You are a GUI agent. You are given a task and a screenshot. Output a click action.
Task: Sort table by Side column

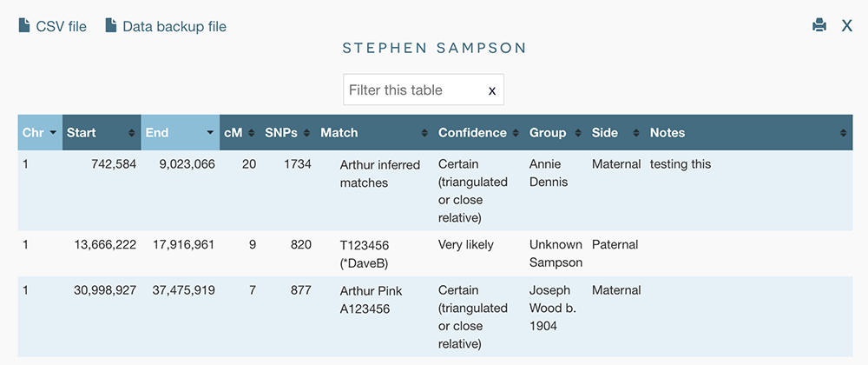click(615, 133)
